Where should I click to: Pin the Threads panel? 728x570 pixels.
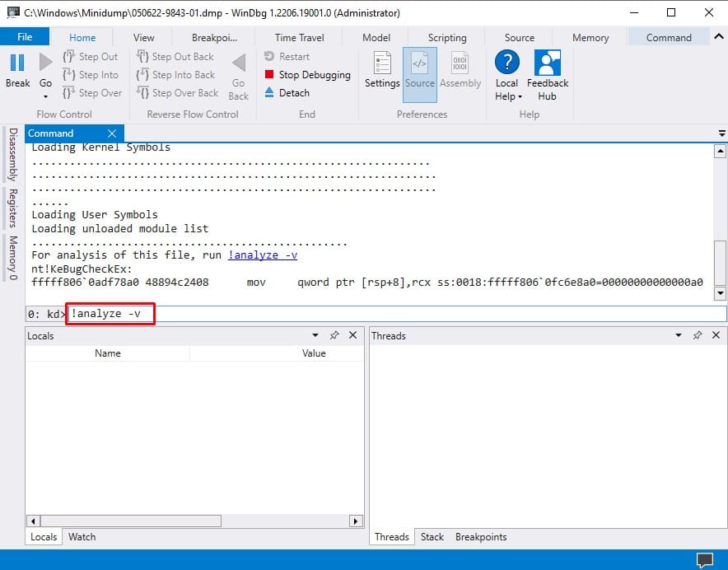coord(697,335)
